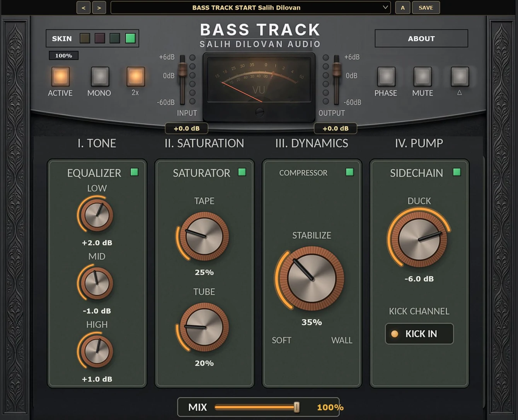Toggle the delta listen button
This screenshot has height=420, width=518.
[460, 76]
